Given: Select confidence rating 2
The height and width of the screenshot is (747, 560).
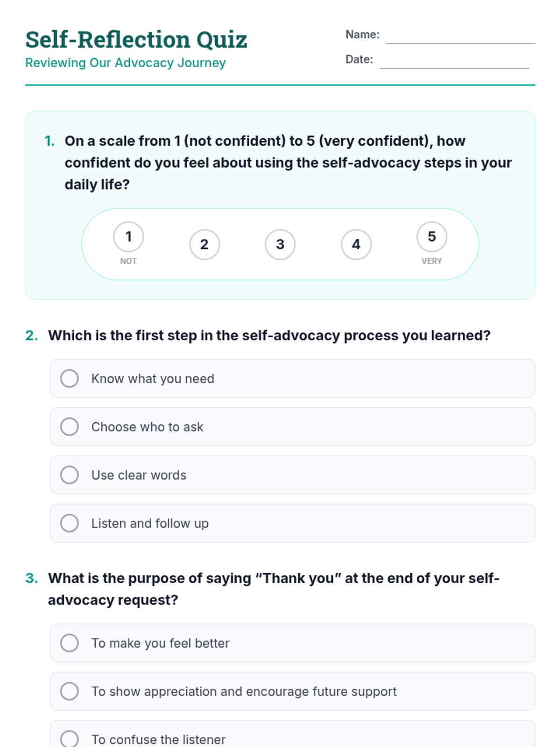Looking at the screenshot, I should pyautogui.click(x=204, y=244).
